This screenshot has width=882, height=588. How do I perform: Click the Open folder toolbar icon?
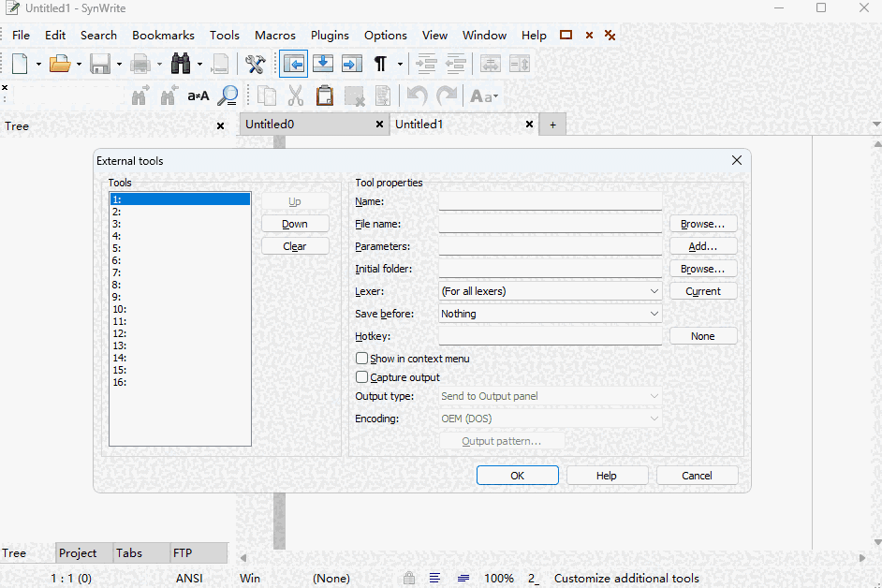click(60, 64)
